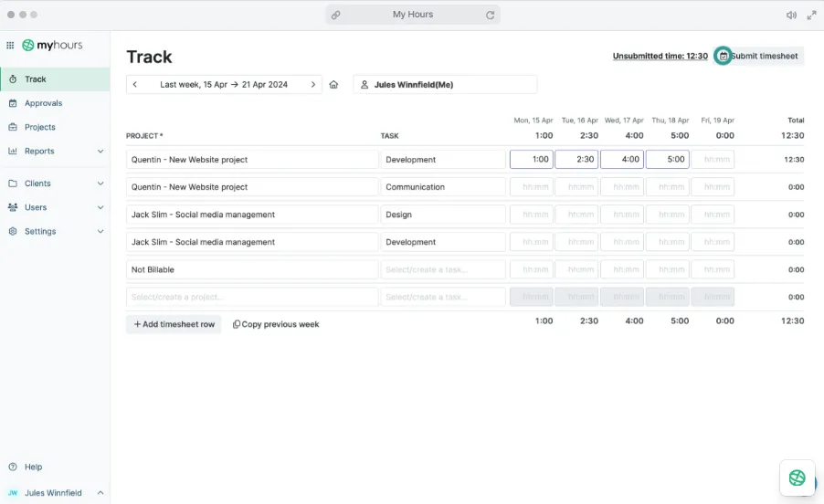
Task: Click Monday cell in Communication row
Action: tap(532, 187)
